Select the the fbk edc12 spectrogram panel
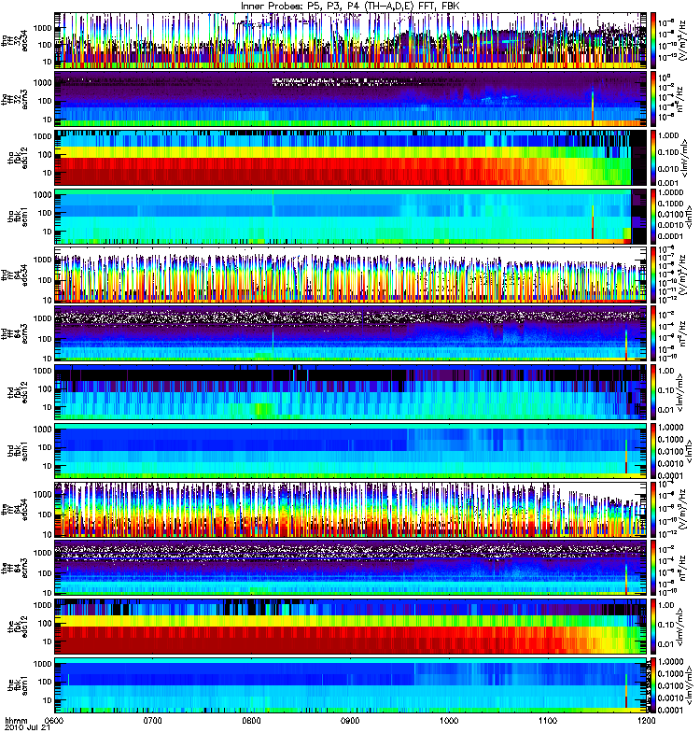700x747 pixels. [x=351, y=627]
